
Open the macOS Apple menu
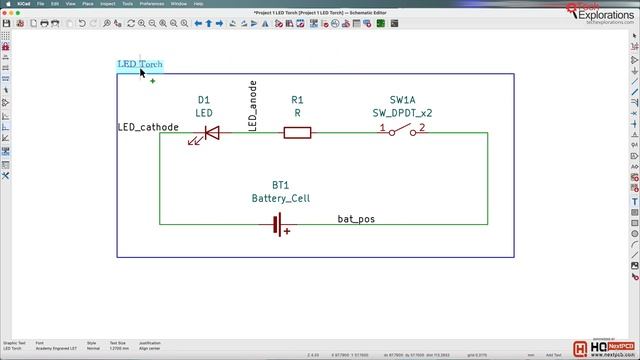click(x=8, y=4)
